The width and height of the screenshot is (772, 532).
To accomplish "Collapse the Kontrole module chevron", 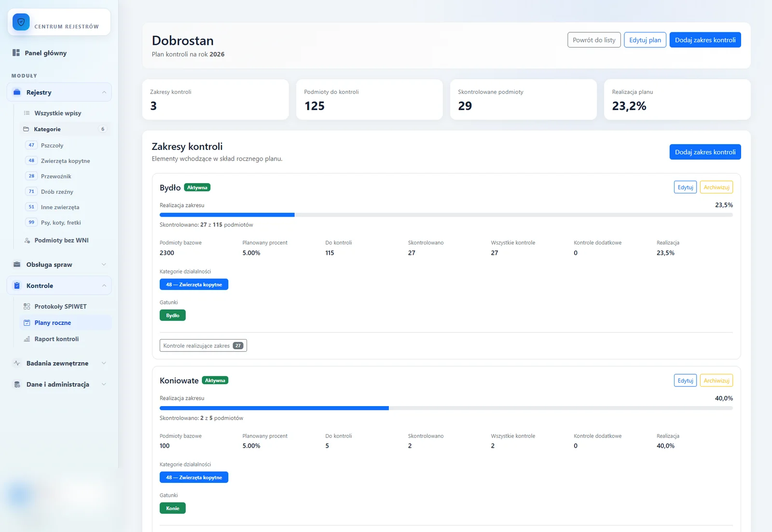I will coord(104,286).
